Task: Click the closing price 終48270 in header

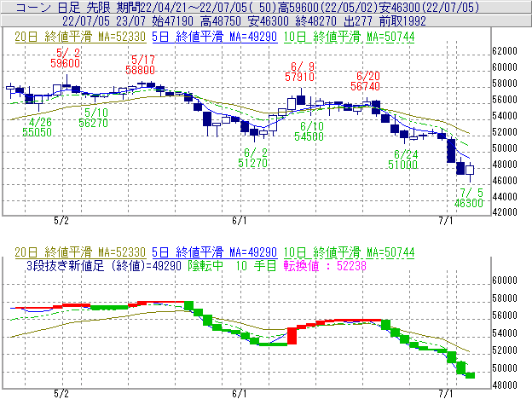Action: (316, 21)
